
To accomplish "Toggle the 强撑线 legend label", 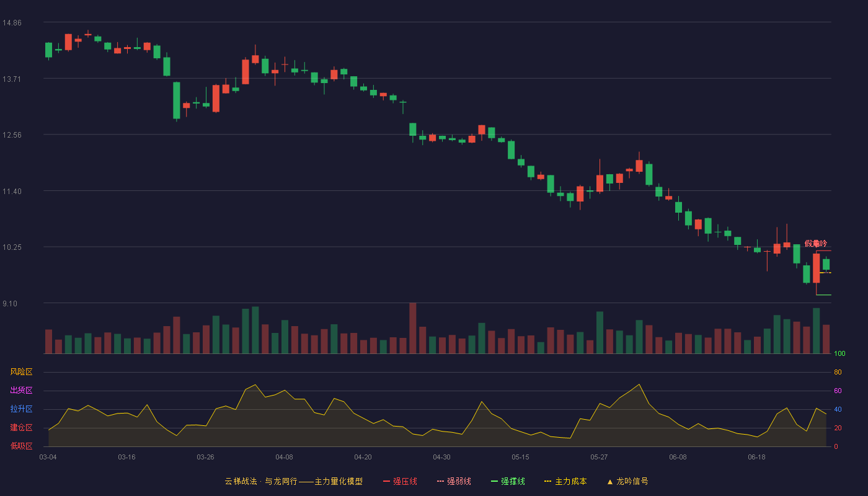I will click(x=513, y=481).
